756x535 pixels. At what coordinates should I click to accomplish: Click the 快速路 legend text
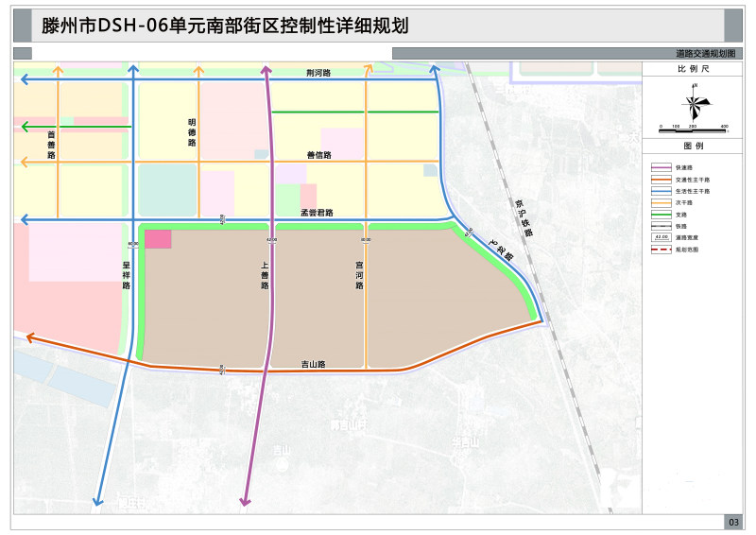(x=683, y=167)
